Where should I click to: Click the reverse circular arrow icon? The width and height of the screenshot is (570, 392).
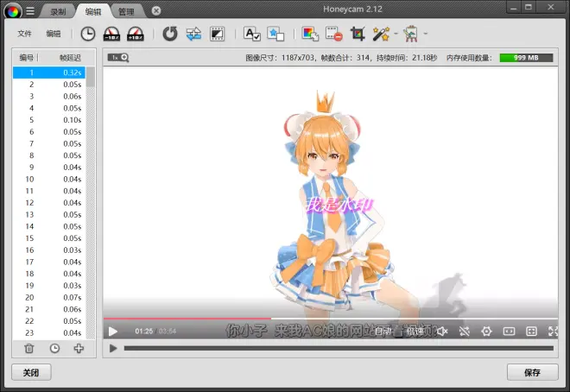click(170, 34)
